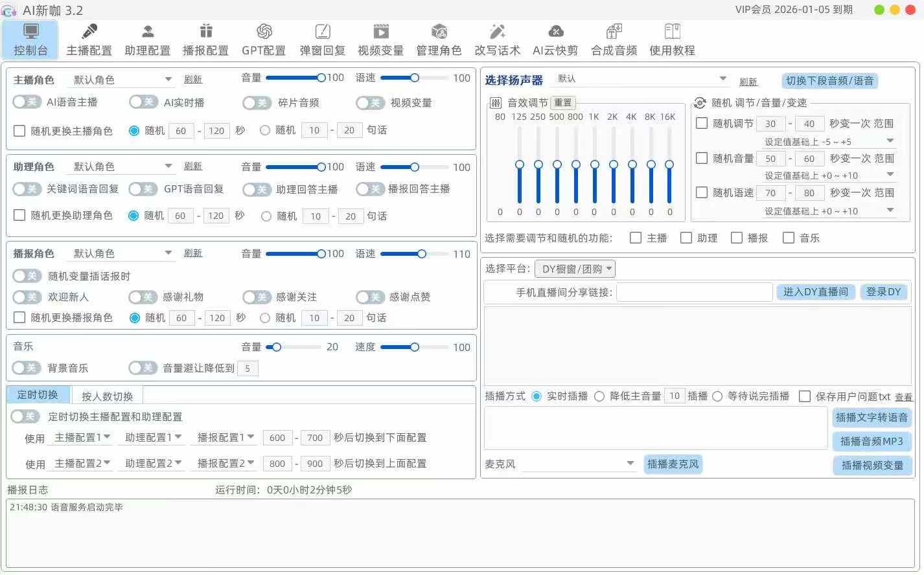Enable the AI语音主播 toggle switch
924x575 pixels.
(x=27, y=102)
